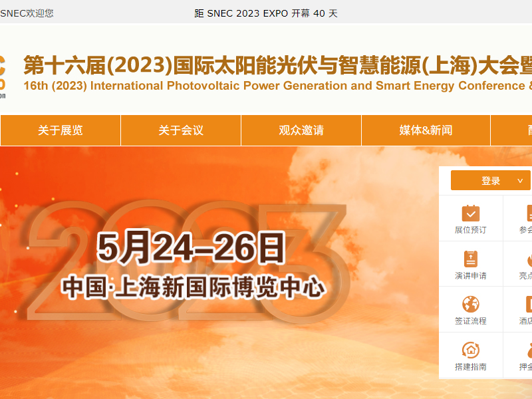
Task: Open the 关于会议 menu item
Action: coord(180,130)
